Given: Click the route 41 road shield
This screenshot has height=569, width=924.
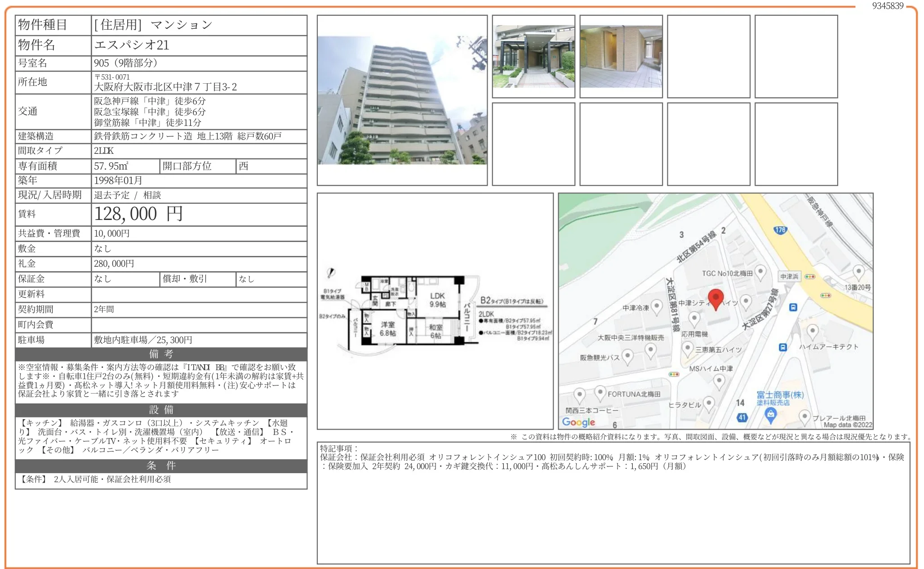Looking at the screenshot, I should 742,417.
